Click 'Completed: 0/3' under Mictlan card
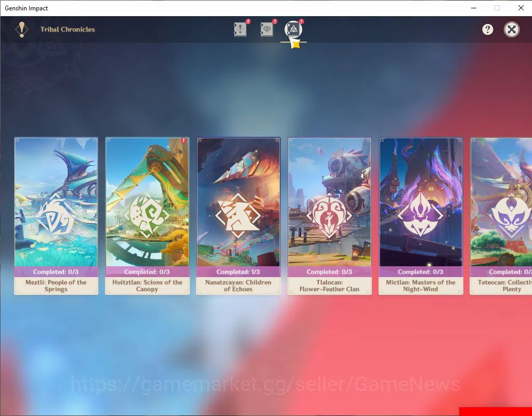The width and height of the screenshot is (532, 416). pyautogui.click(x=420, y=272)
